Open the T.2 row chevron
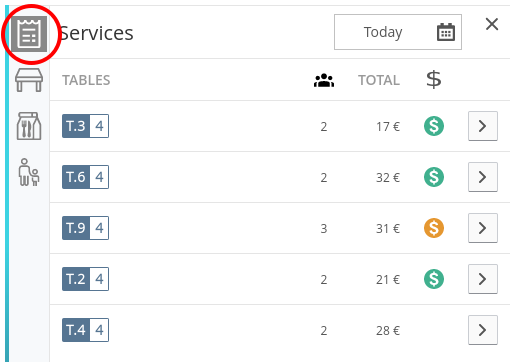 click(x=483, y=279)
